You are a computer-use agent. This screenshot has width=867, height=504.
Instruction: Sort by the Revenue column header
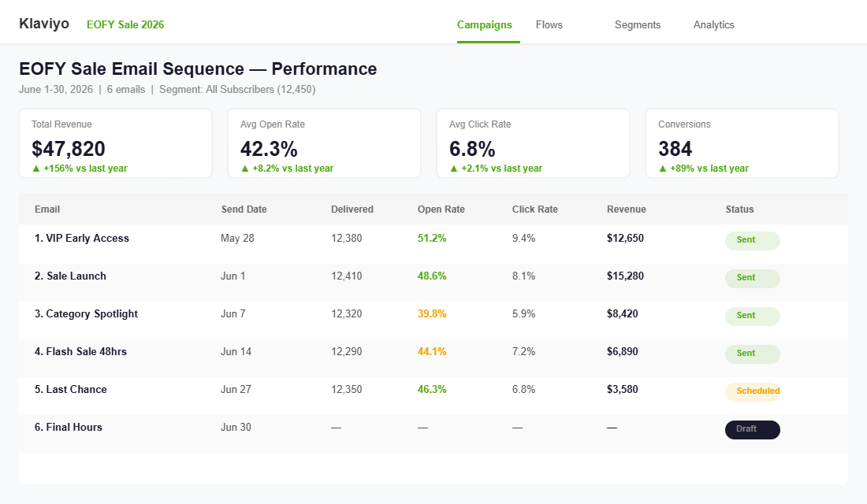pyautogui.click(x=626, y=209)
